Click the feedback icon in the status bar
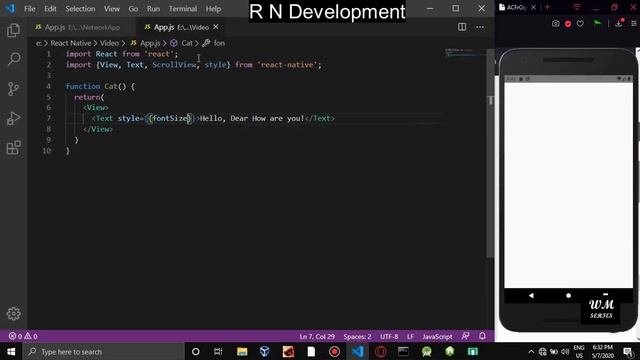 [465, 336]
